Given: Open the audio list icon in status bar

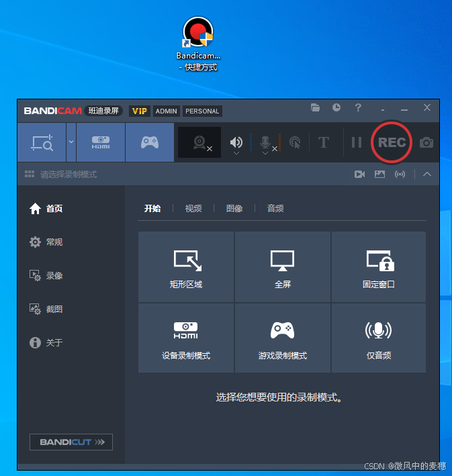Looking at the screenshot, I should click(x=400, y=175).
